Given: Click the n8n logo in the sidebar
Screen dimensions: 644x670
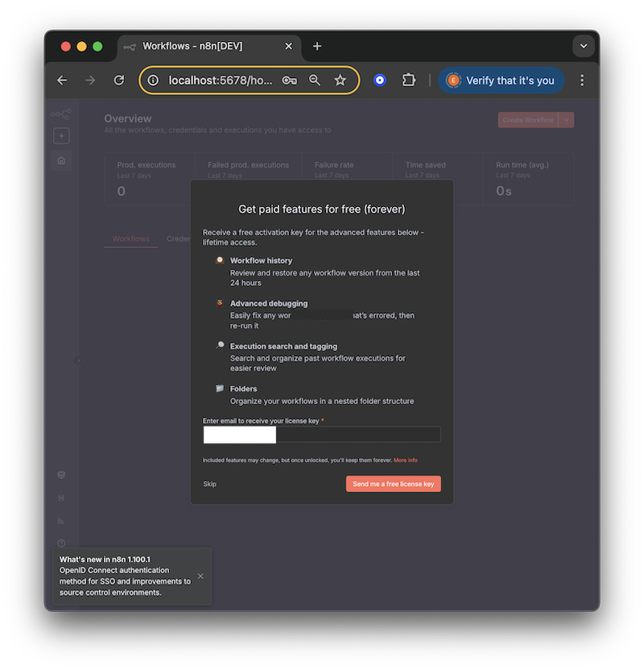Looking at the screenshot, I should pyautogui.click(x=61, y=114).
